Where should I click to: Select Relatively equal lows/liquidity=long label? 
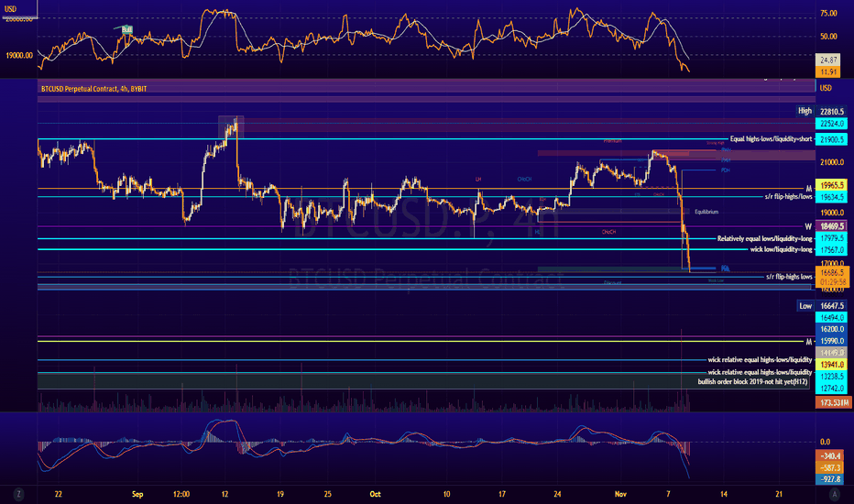[x=764, y=238]
